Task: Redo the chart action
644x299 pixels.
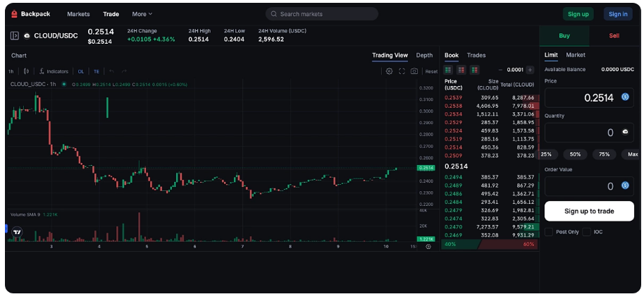Action: pos(123,71)
